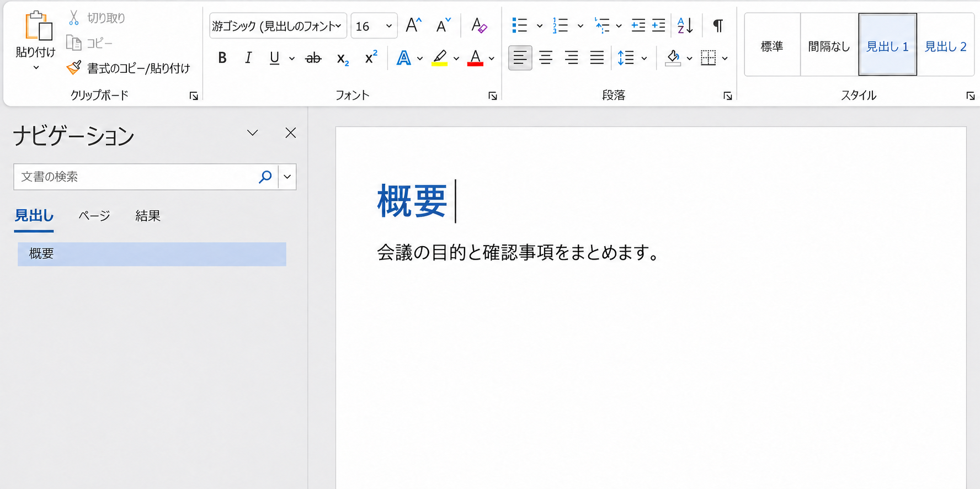Expand the search options dropdown arrow
This screenshot has height=489, width=980.
[287, 177]
